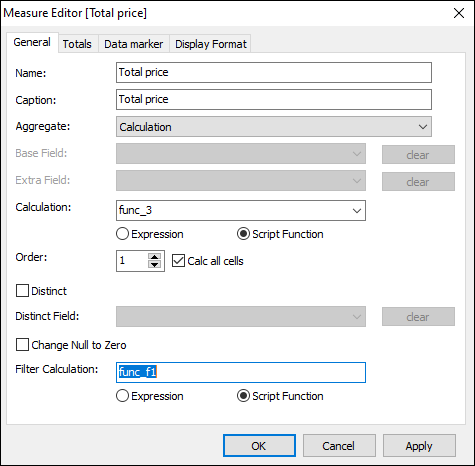This screenshot has width=475, height=466.
Task: Tick Change Null to Zero checkbox
Action: point(22,345)
